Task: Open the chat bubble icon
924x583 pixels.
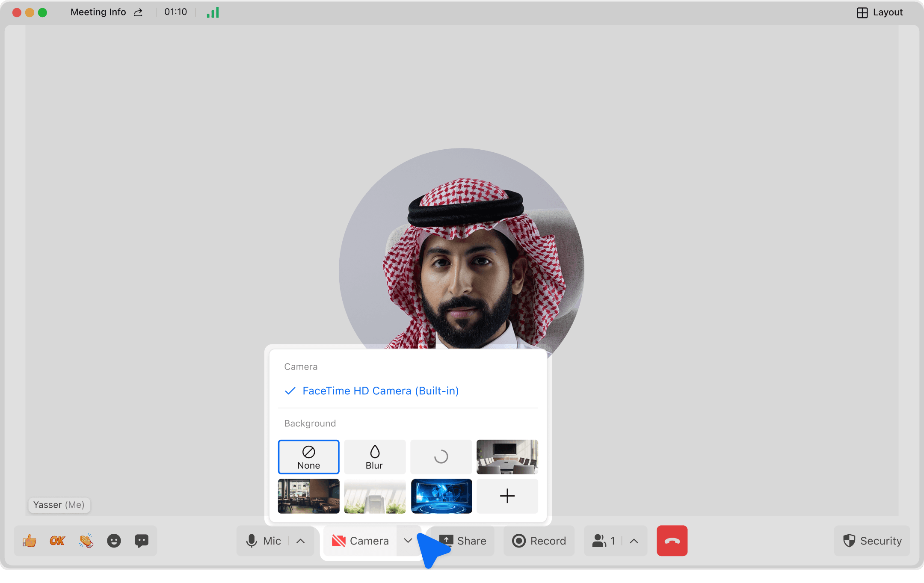Action: [142, 541]
